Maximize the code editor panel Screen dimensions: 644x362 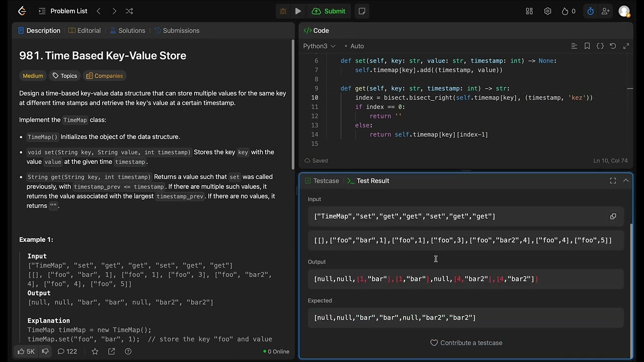pos(626,46)
